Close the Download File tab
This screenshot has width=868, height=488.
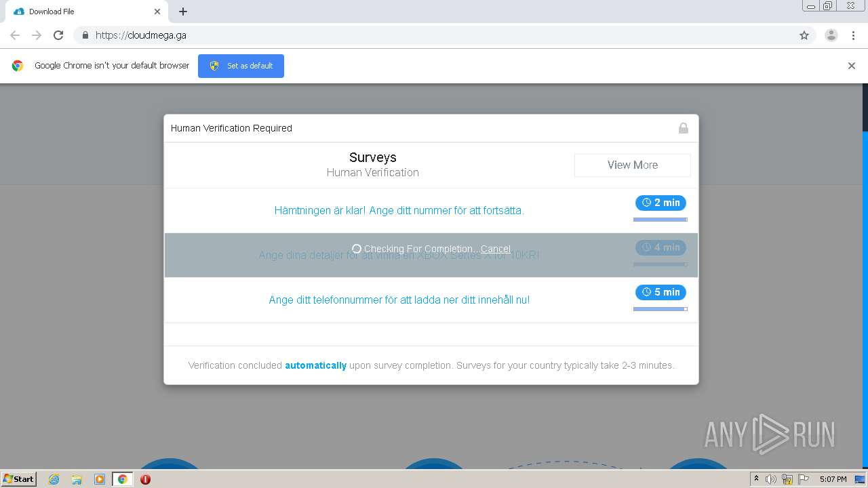pyautogui.click(x=157, y=12)
